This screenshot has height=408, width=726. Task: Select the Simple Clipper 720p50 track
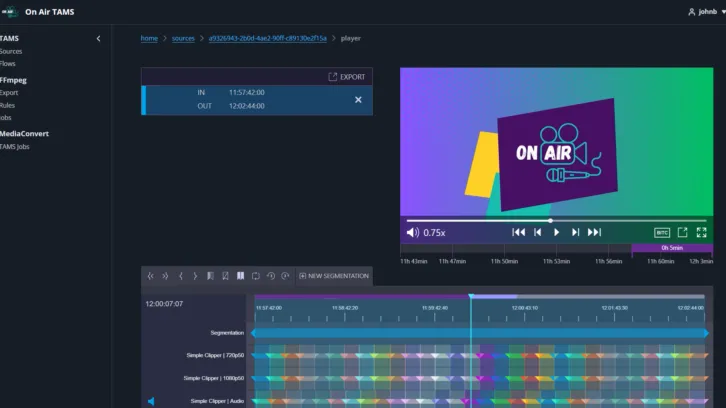click(x=215, y=355)
